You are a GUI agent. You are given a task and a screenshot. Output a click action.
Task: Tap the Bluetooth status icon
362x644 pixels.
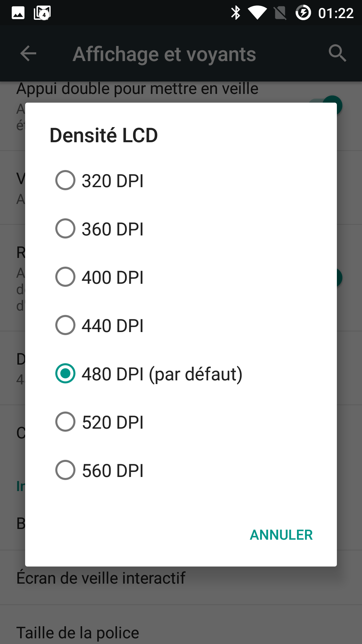[x=236, y=13]
